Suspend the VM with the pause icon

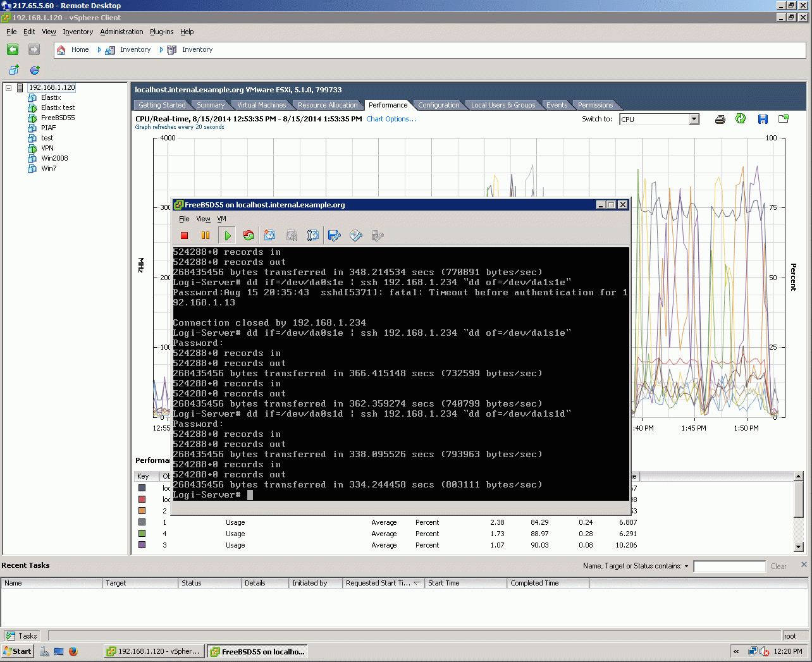click(x=206, y=236)
